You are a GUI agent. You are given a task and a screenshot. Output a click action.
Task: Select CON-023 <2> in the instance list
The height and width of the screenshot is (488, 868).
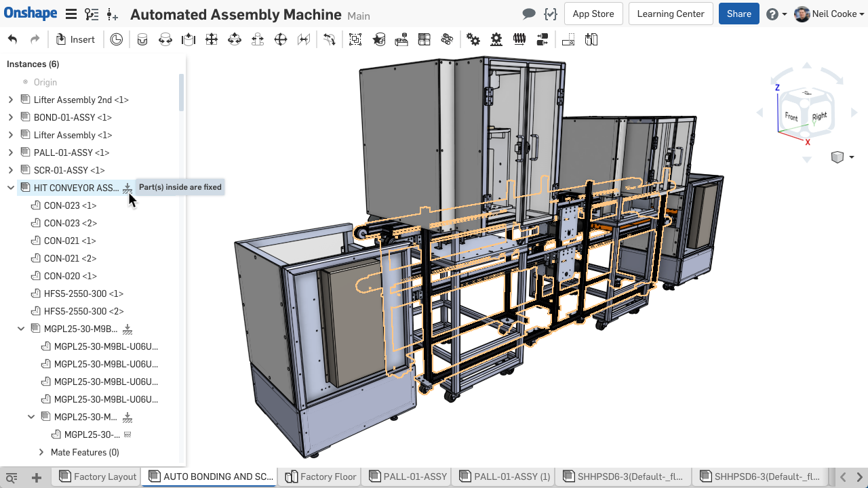click(x=70, y=223)
